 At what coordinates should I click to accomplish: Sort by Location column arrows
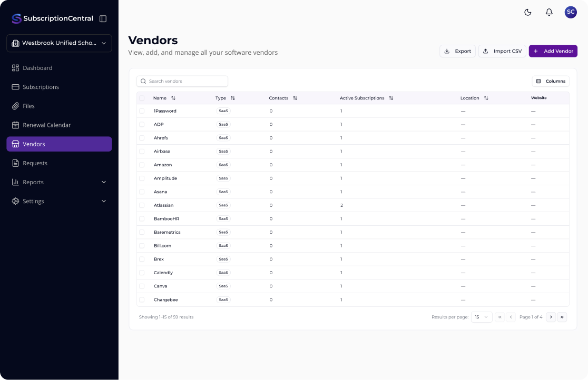coord(486,98)
